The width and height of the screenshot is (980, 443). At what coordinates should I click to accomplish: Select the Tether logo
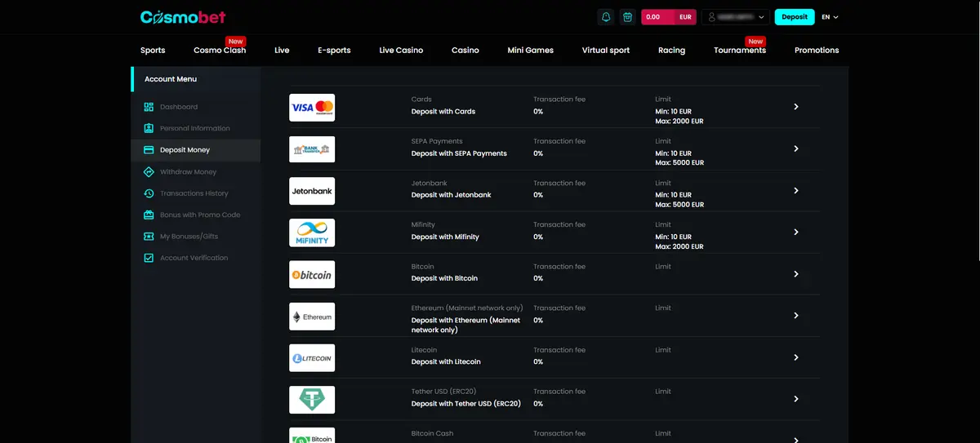pos(312,400)
